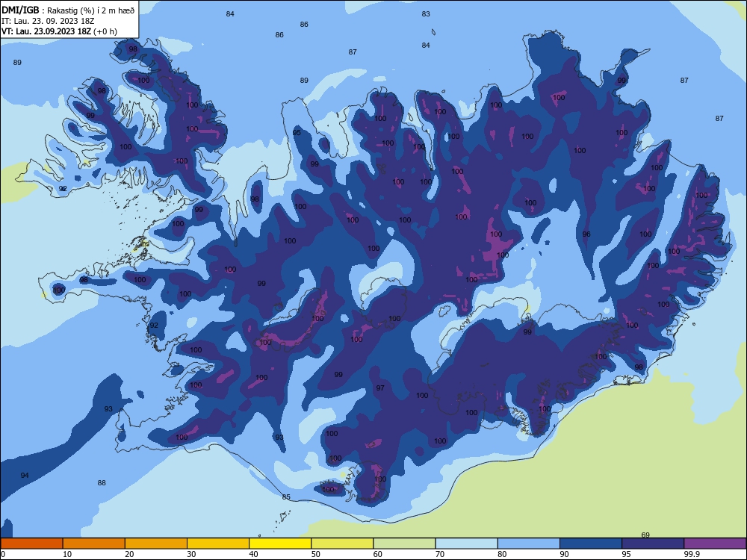Select the '80' legend scale label
Screen dimensions: 747x560
[502, 554]
